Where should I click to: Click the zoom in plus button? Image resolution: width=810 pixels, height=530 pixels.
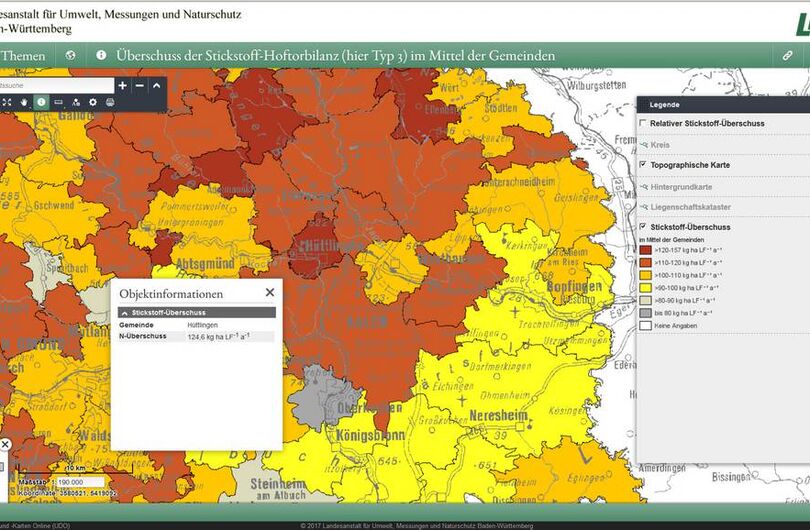point(122,86)
